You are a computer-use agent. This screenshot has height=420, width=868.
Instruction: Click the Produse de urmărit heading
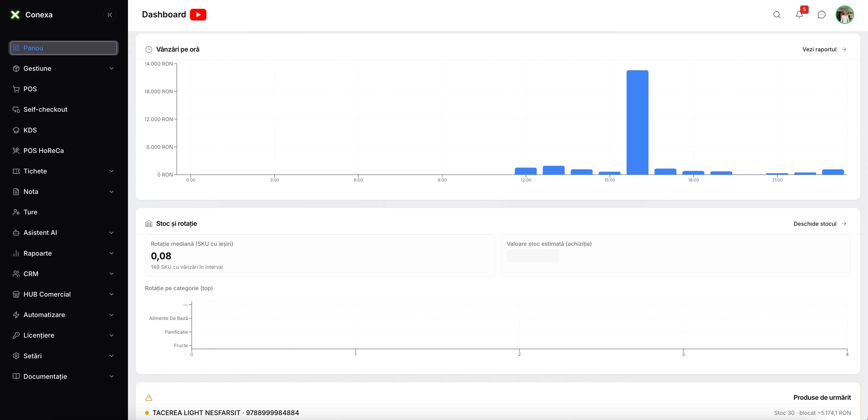click(822, 398)
